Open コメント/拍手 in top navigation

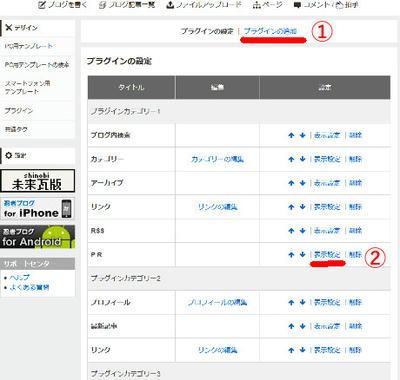pos(326,5)
